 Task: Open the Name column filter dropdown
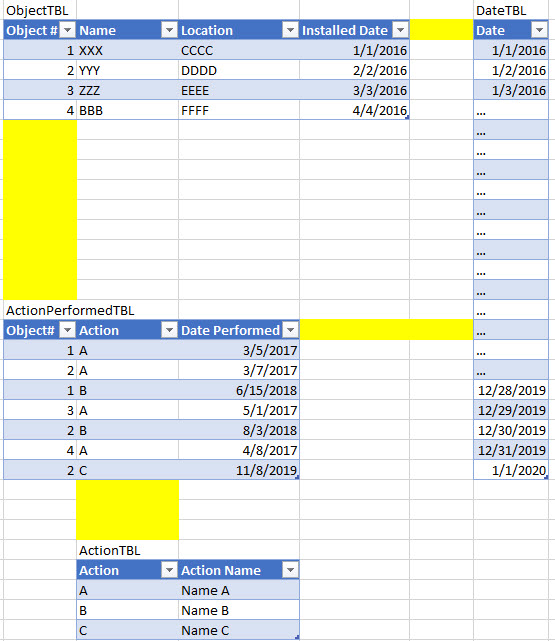[169, 30]
